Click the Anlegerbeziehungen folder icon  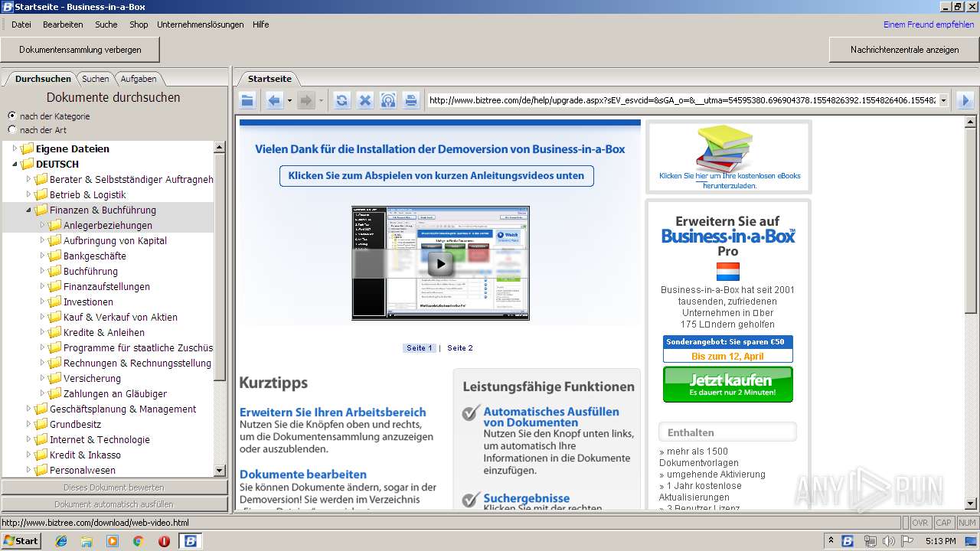tap(55, 225)
